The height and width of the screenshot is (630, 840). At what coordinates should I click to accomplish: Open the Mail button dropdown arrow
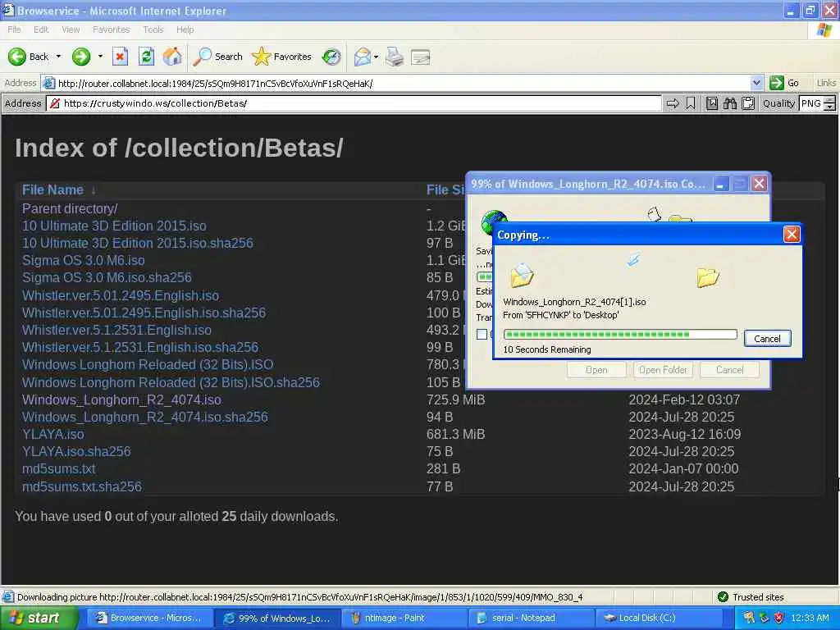tap(376, 57)
